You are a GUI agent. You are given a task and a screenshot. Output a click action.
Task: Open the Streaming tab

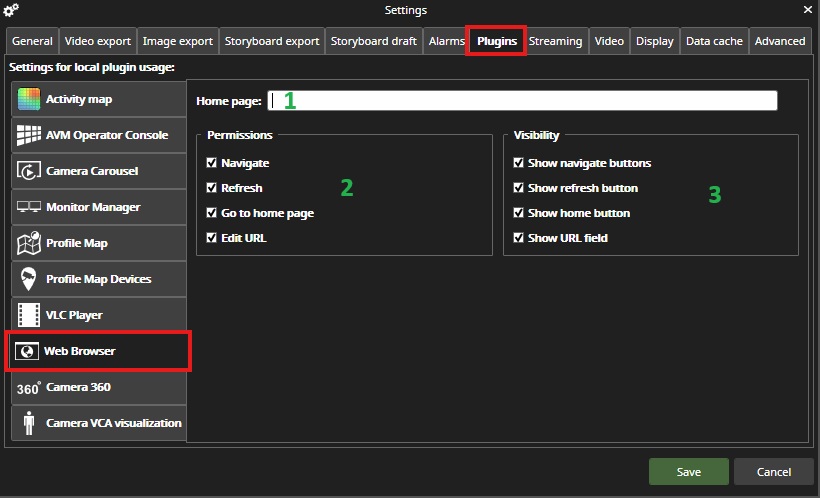pos(555,41)
